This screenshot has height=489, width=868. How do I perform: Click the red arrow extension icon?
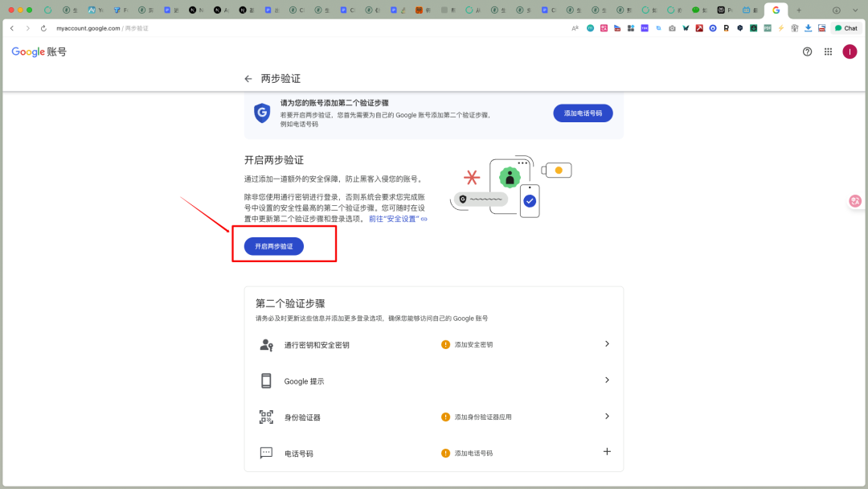(699, 28)
